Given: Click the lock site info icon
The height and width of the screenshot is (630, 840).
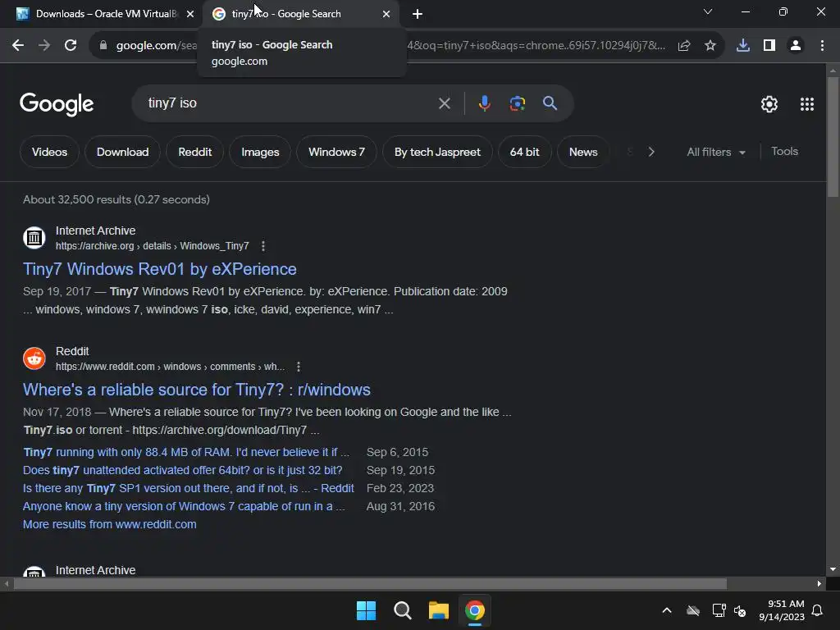Looking at the screenshot, I should (103, 46).
